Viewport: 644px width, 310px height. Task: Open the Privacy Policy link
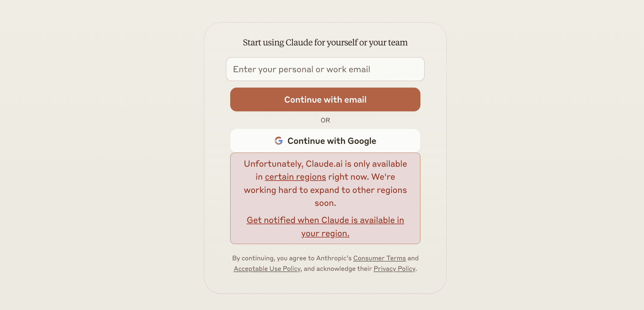click(395, 269)
